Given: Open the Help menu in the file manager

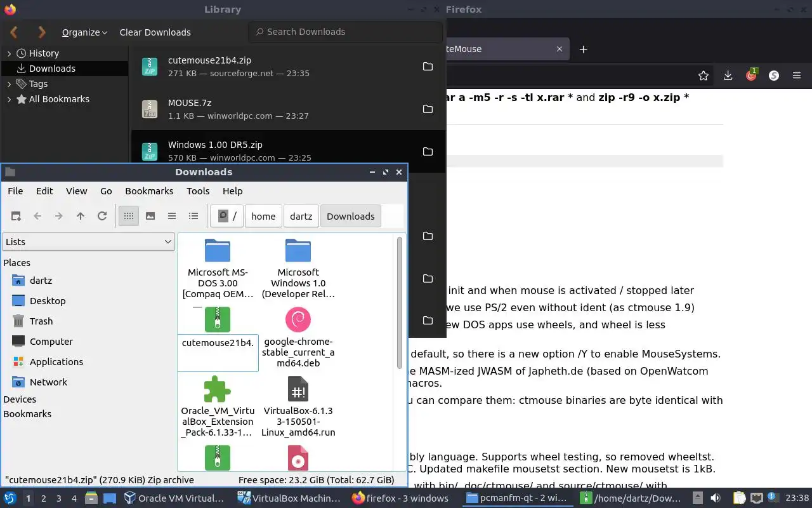Looking at the screenshot, I should pyautogui.click(x=232, y=191).
